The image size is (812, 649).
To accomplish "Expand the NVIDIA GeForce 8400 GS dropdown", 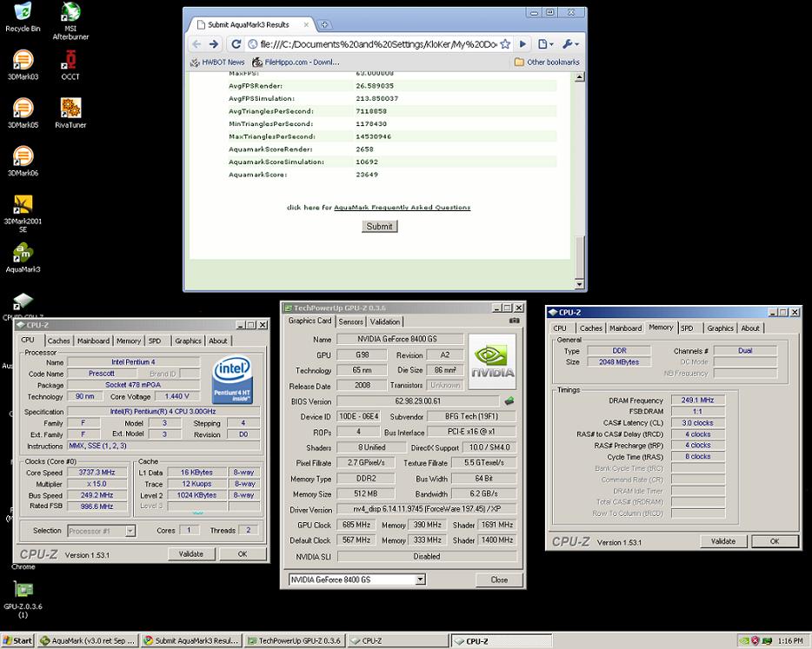I will pyautogui.click(x=421, y=579).
